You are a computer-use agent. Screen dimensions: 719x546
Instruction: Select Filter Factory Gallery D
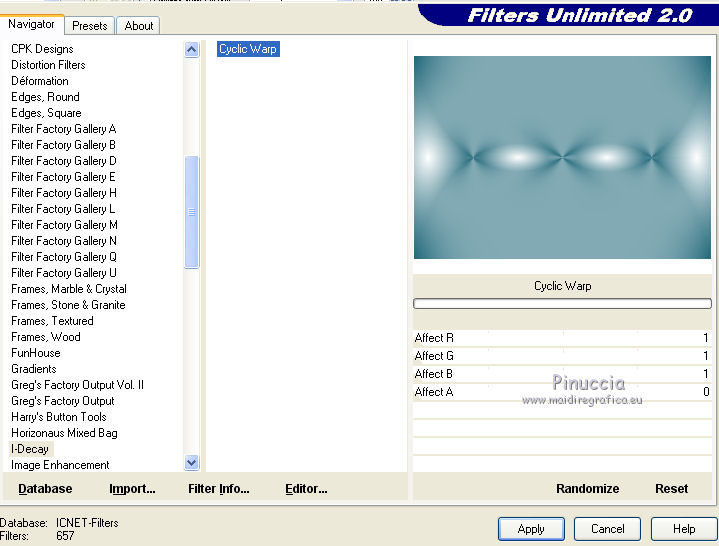click(64, 161)
